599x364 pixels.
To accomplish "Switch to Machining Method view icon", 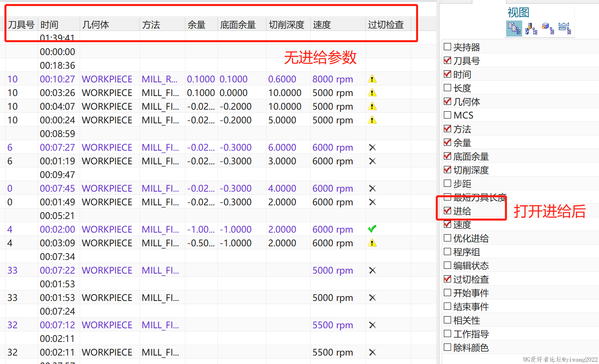I will point(565,29).
